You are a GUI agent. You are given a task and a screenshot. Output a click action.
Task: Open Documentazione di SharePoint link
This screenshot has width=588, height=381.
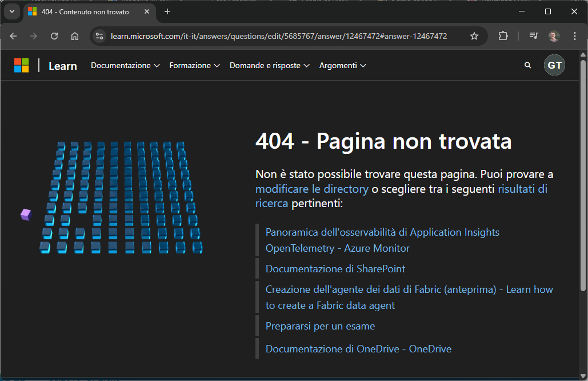335,269
